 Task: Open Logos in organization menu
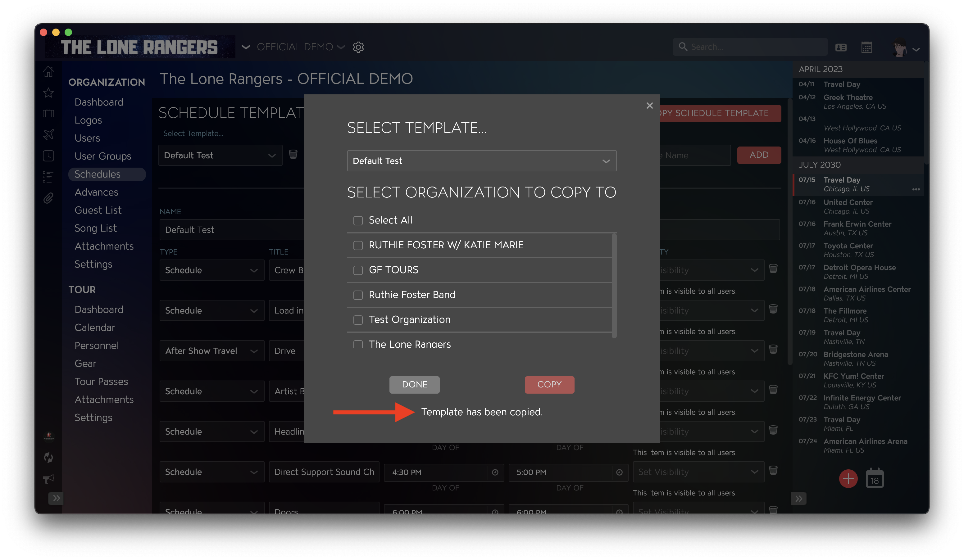[88, 120]
